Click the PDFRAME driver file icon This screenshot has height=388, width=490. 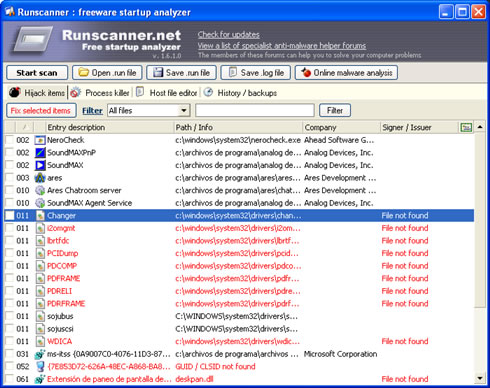coord(40,278)
